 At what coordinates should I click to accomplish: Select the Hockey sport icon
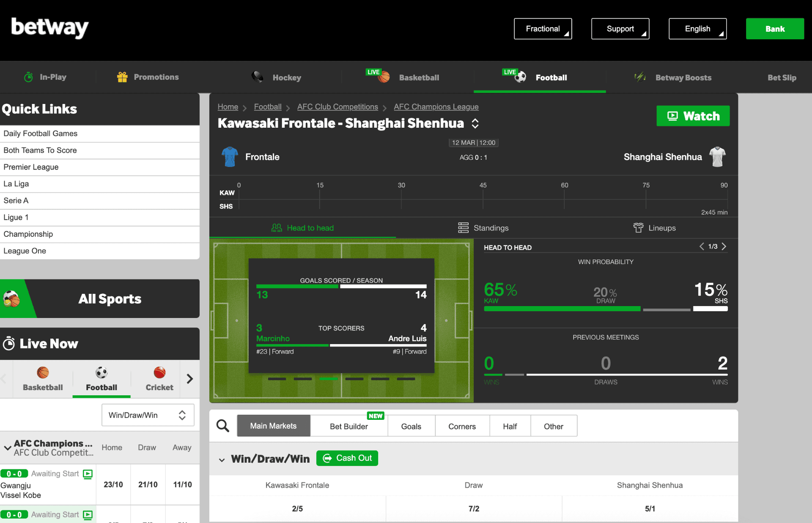click(x=257, y=77)
